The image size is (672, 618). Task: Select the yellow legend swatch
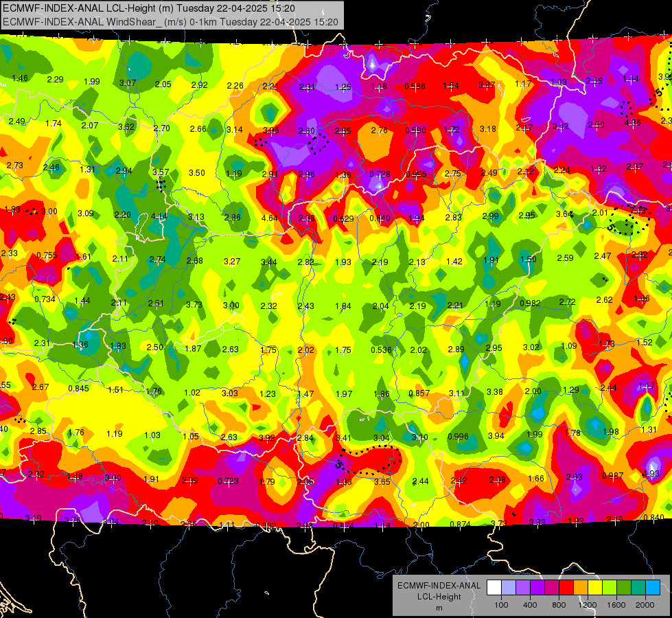[595, 588]
